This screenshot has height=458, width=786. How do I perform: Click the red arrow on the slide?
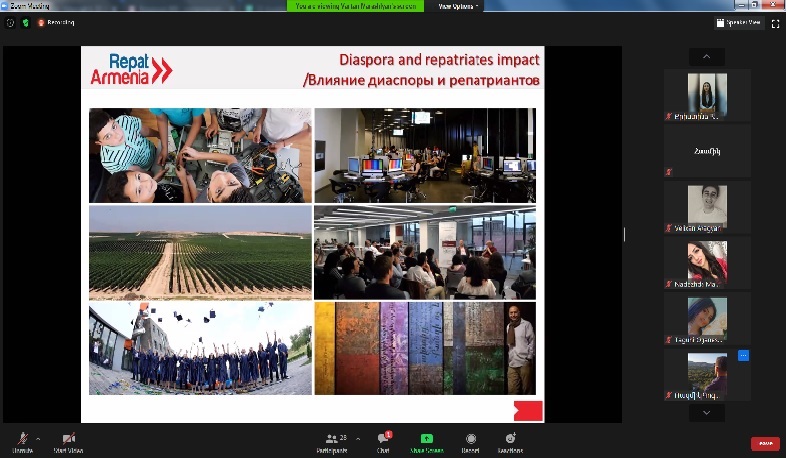click(x=527, y=410)
